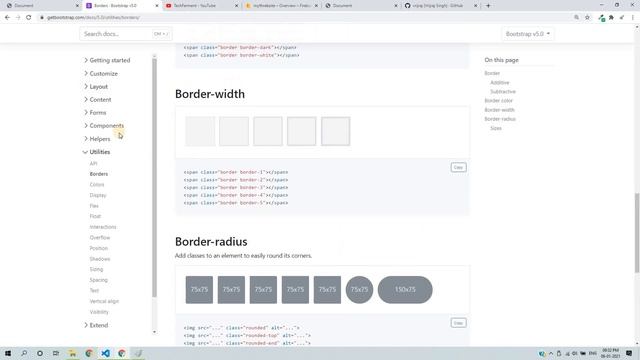
Task: Click the address bar URL
Action: pos(93,18)
